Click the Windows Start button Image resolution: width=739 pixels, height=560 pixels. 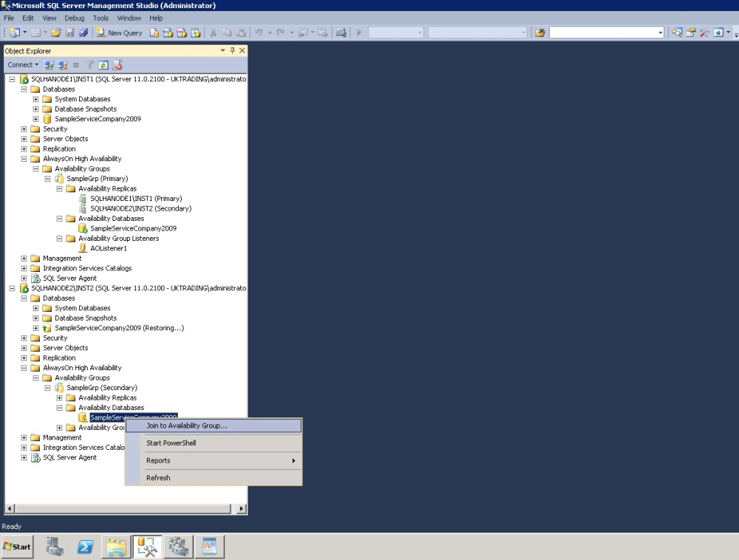[x=18, y=547]
